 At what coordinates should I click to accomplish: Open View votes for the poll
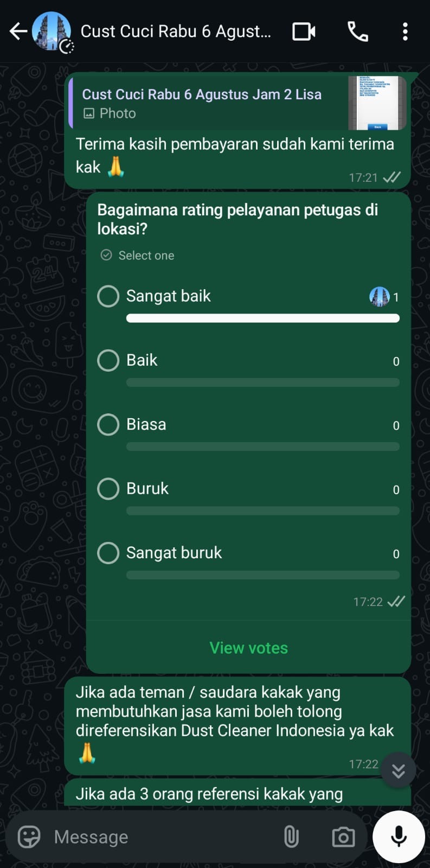(248, 648)
